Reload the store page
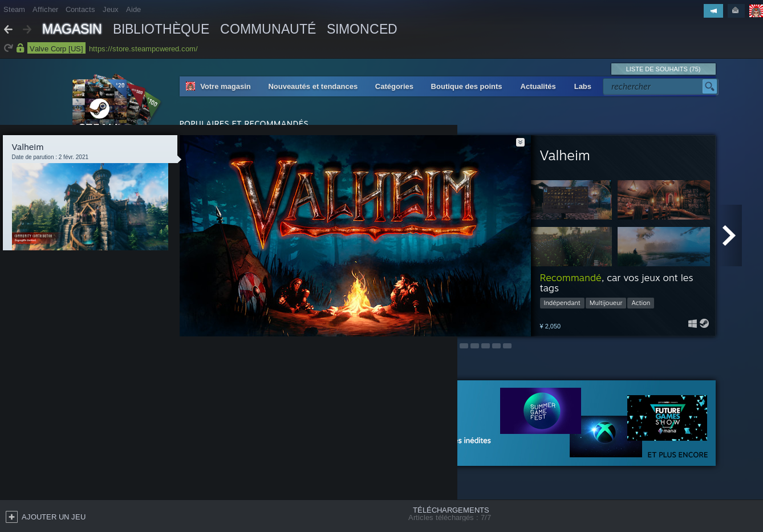Viewport: 763px width, 532px height. click(8, 48)
